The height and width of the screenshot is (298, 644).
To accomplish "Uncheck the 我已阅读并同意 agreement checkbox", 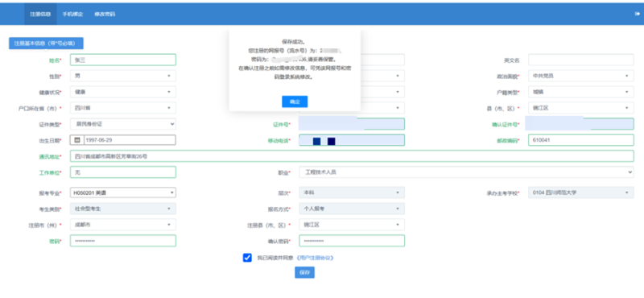I will [x=247, y=258].
